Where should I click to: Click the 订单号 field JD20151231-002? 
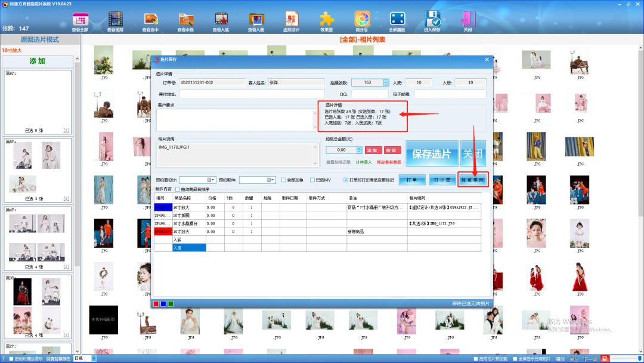(212, 82)
